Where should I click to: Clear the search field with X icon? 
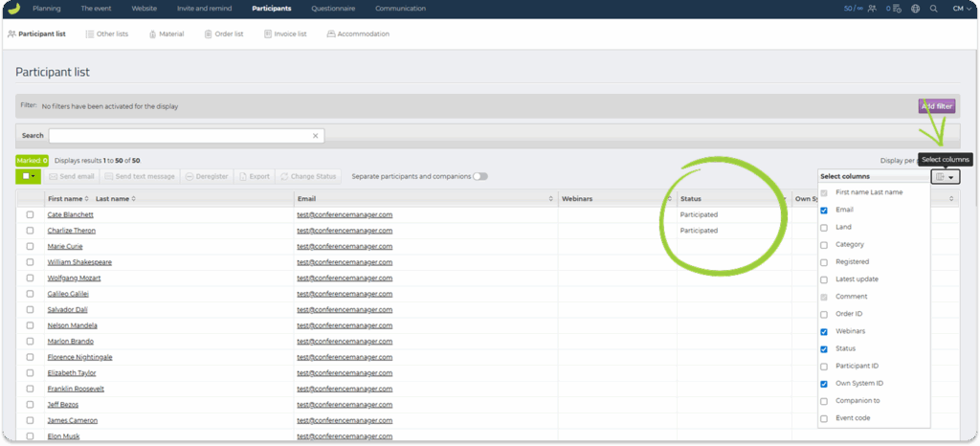(x=316, y=136)
